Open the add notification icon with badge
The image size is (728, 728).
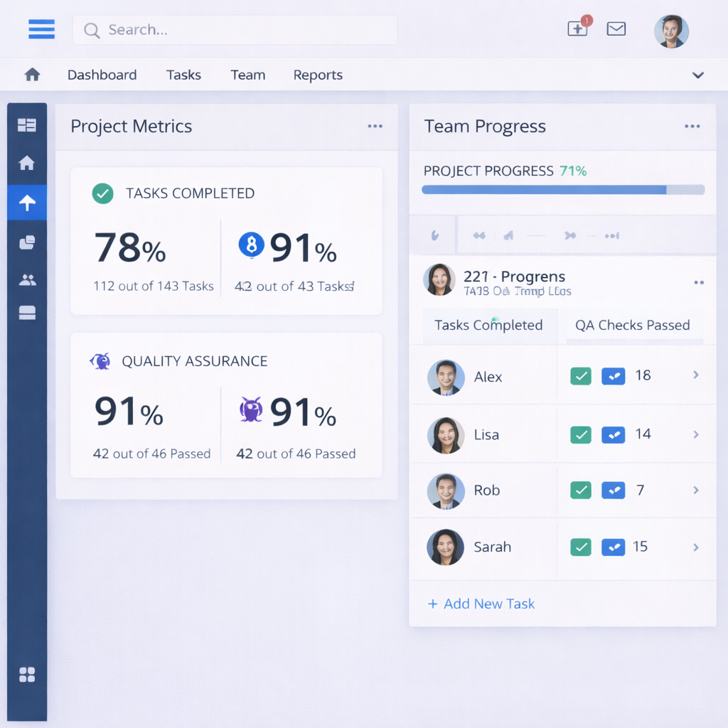click(x=577, y=28)
